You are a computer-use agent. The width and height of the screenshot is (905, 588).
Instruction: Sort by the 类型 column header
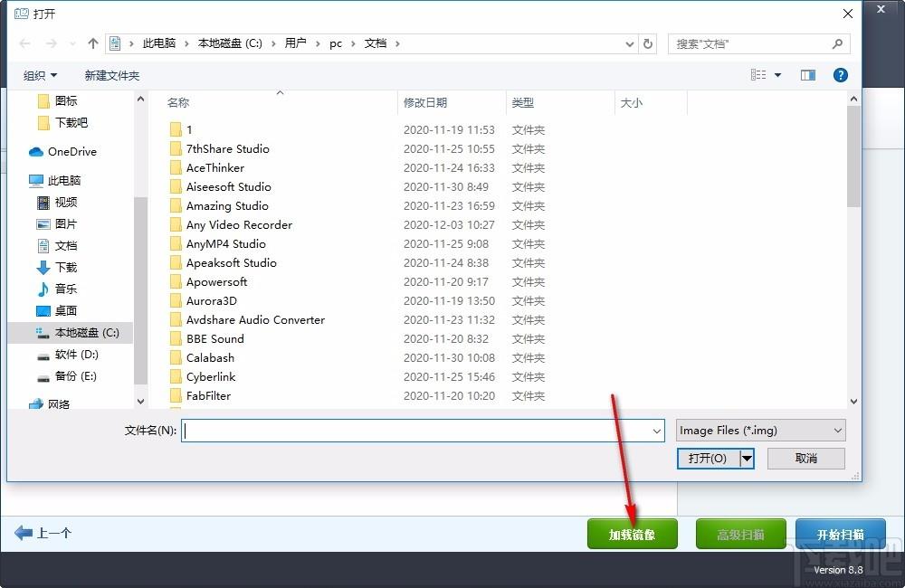(523, 103)
